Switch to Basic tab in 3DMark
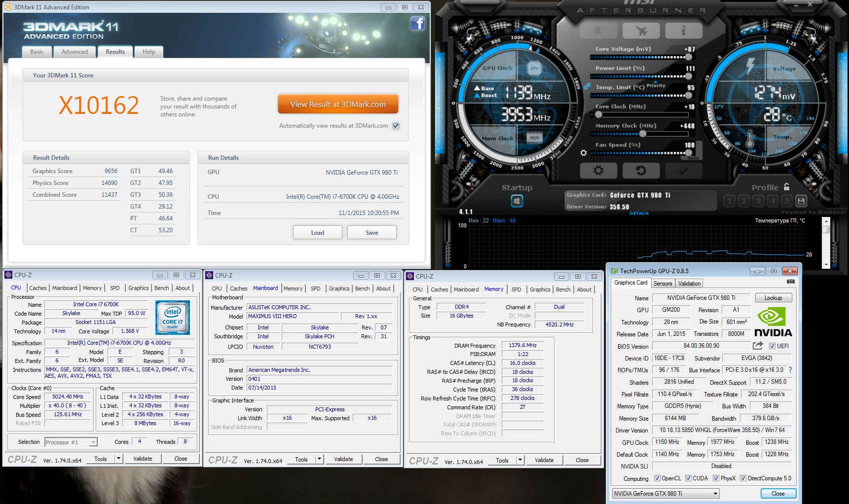This screenshot has width=849, height=504. click(37, 52)
